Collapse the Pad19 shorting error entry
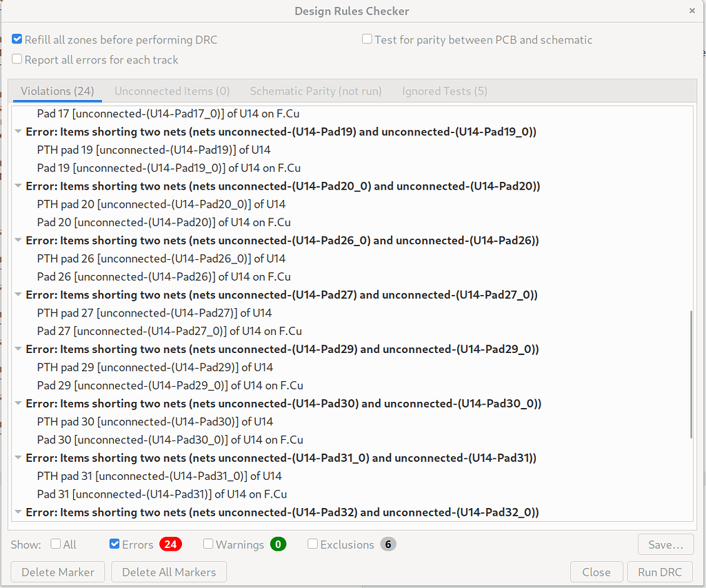The image size is (706, 588). tap(17, 132)
